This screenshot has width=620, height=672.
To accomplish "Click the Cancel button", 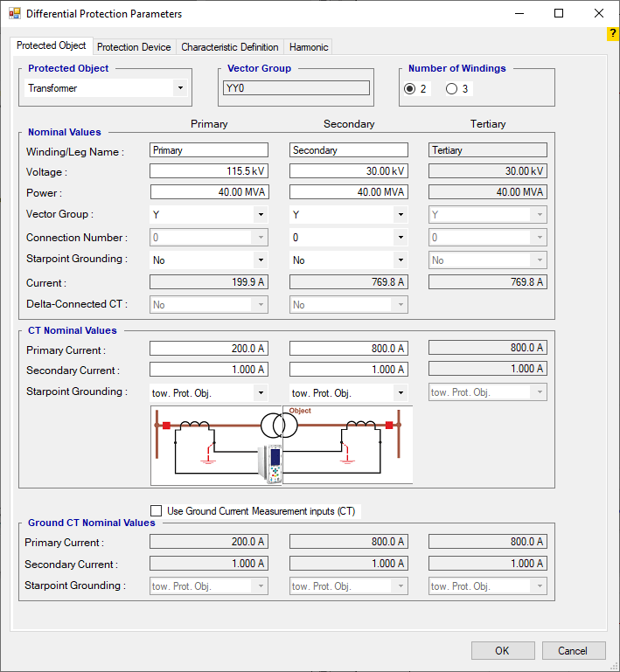I will point(573,650).
